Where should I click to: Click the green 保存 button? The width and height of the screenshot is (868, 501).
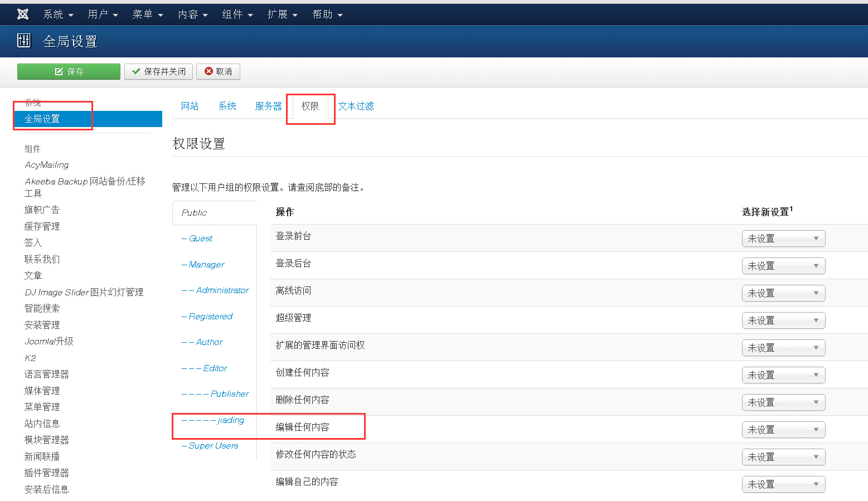pos(69,71)
